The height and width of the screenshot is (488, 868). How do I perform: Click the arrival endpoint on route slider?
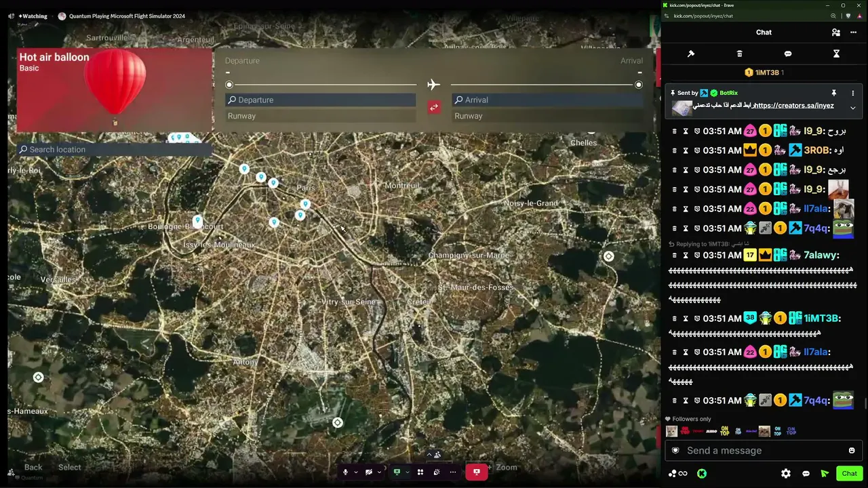[x=639, y=85]
